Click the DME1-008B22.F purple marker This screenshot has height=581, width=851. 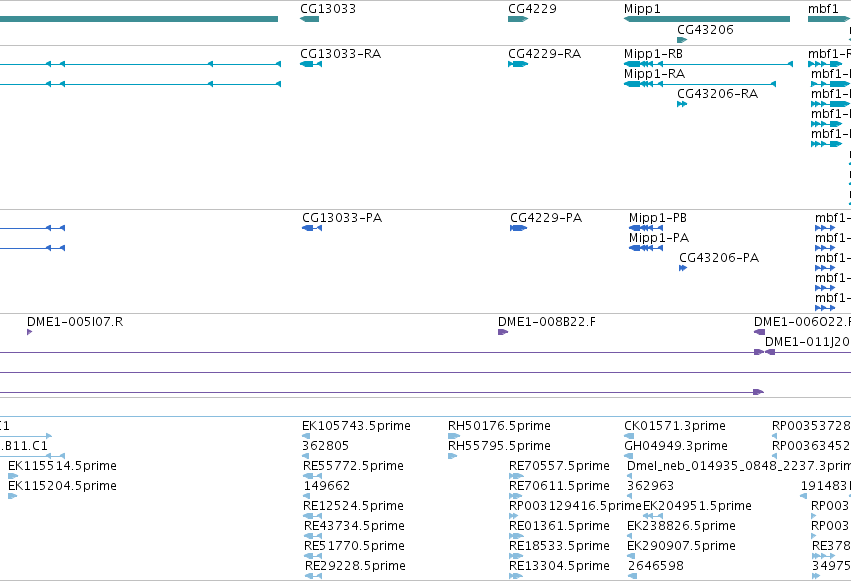click(x=503, y=332)
